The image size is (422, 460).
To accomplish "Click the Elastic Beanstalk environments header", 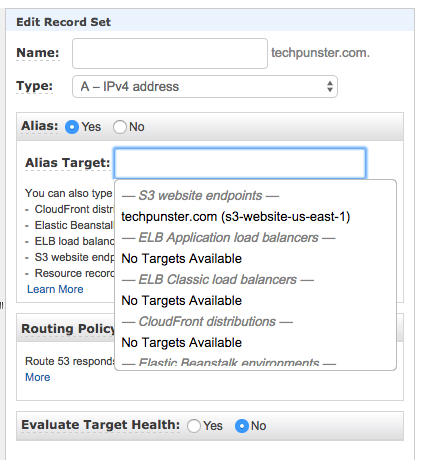I will (229, 362).
